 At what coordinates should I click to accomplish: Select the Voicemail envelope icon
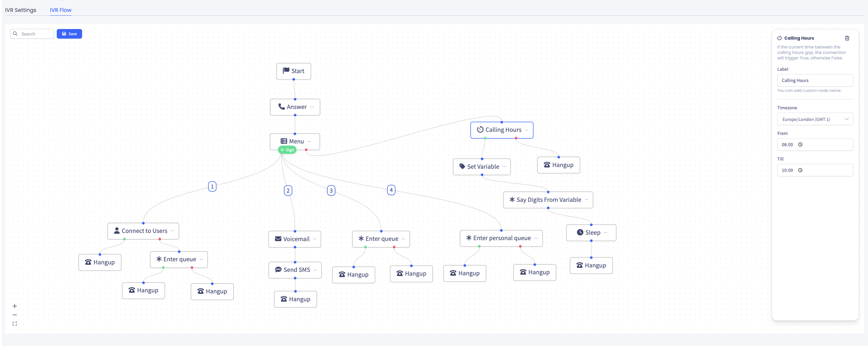tap(278, 239)
